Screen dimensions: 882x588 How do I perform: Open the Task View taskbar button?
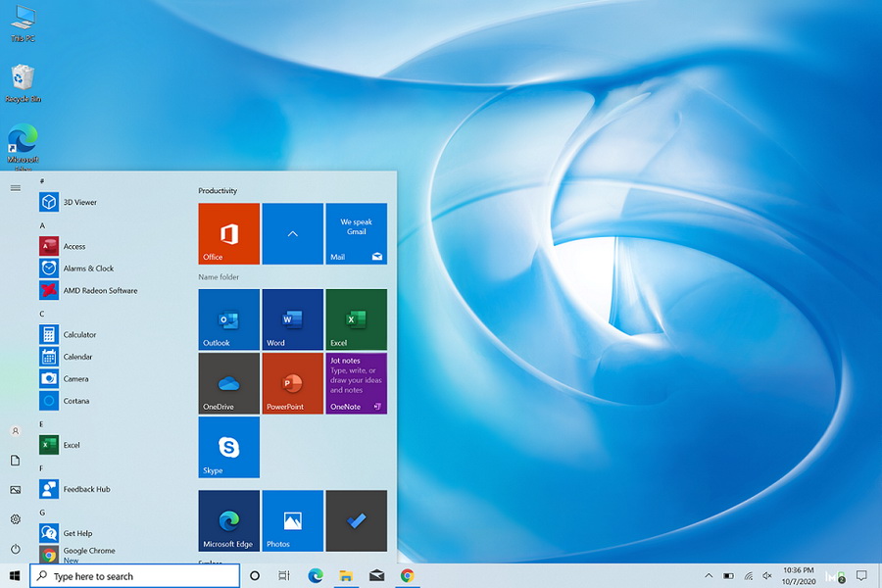click(284, 576)
